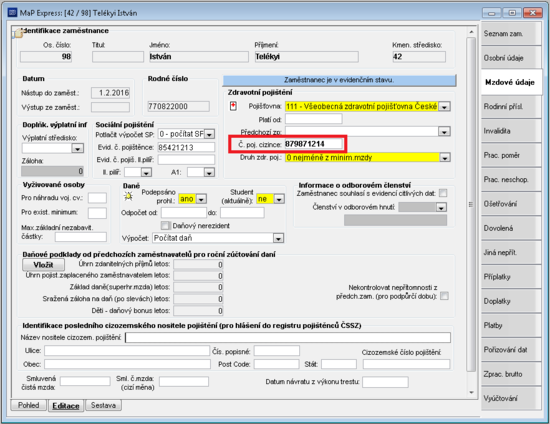Click the sun icon in Daně section
The image size is (550, 424).
point(128,196)
